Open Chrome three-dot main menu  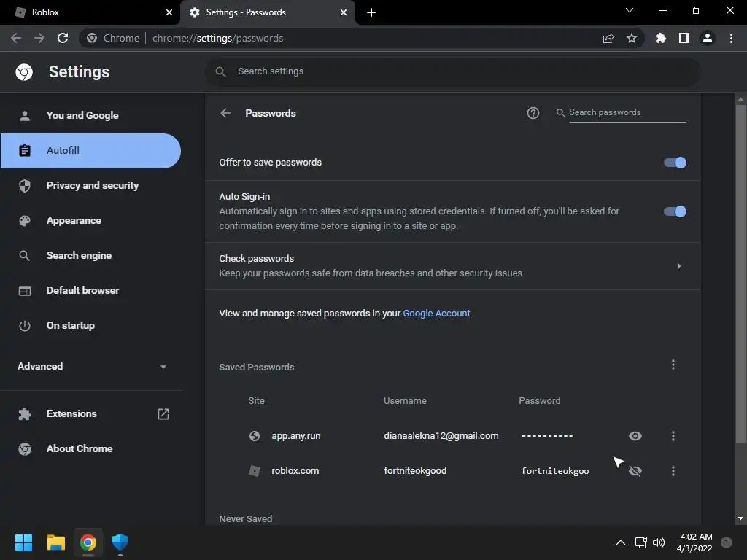point(731,38)
